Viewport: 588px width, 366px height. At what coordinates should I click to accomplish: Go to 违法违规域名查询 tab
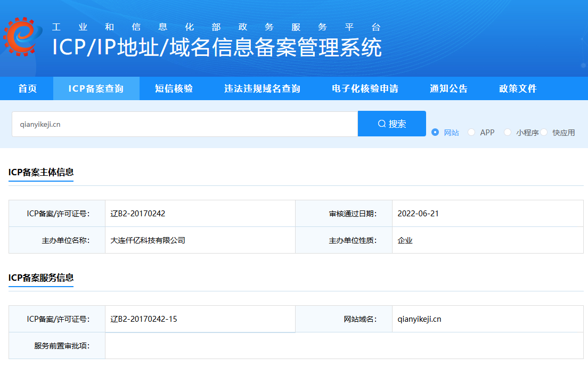point(263,88)
